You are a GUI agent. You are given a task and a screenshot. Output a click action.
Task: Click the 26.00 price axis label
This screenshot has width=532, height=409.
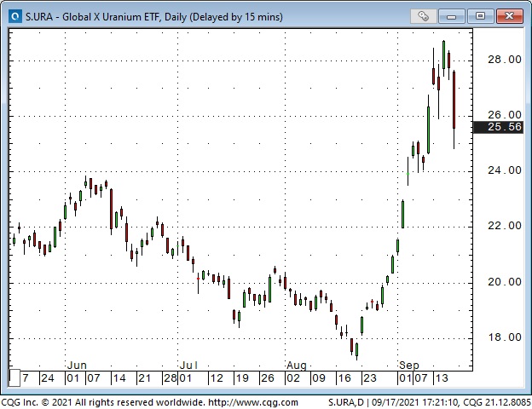point(504,115)
